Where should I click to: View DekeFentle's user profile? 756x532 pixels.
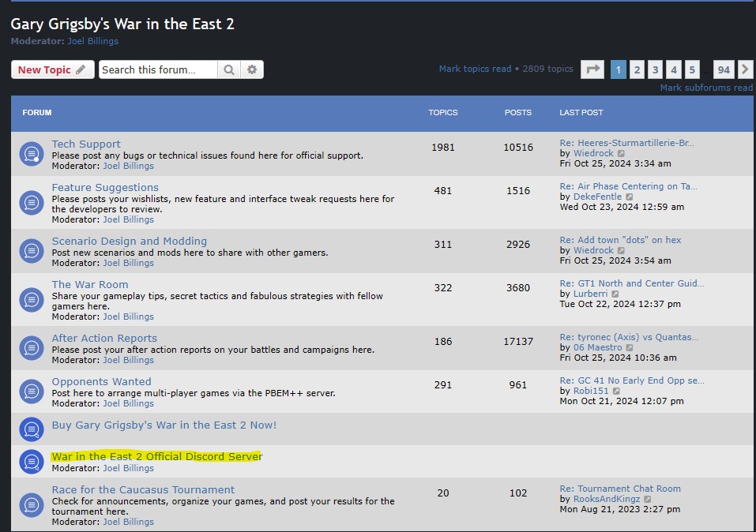pyautogui.click(x=597, y=197)
